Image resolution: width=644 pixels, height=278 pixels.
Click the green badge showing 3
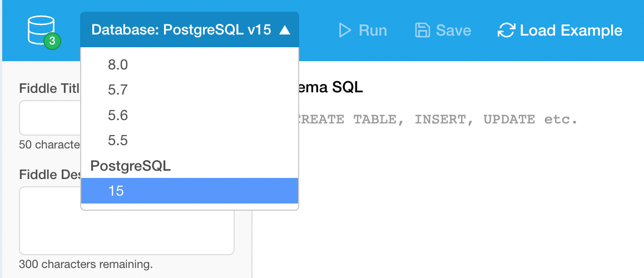pyautogui.click(x=52, y=41)
